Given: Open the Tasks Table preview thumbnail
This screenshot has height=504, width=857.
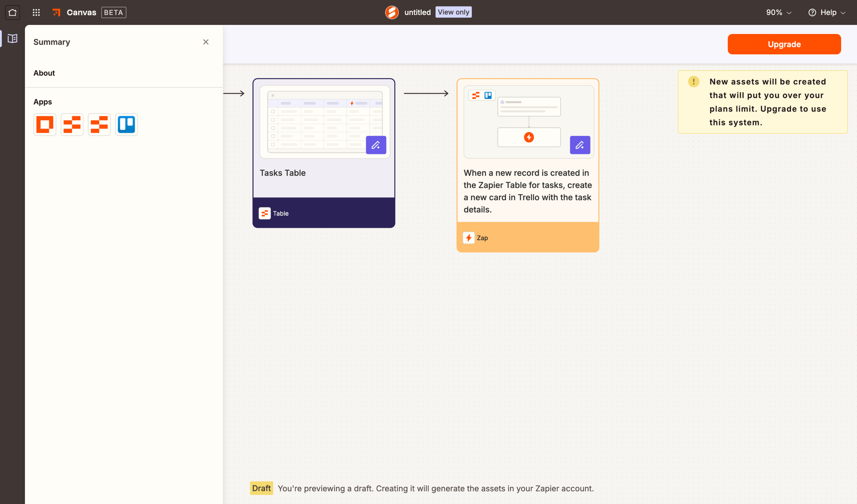Looking at the screenshot, I should point(325,122).
